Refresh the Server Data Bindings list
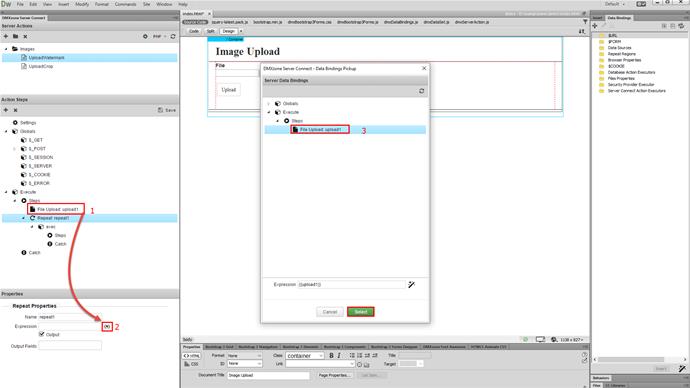690x388 pixels. [422, 91]
